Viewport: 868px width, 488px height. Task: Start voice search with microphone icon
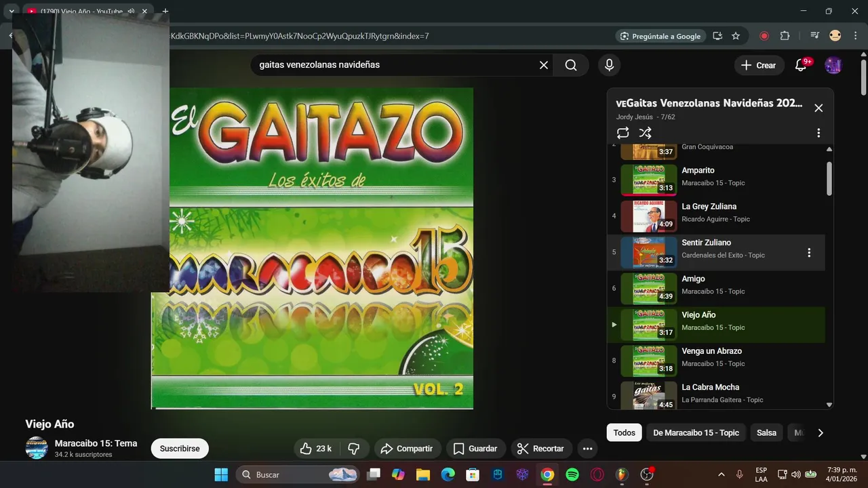609,65
